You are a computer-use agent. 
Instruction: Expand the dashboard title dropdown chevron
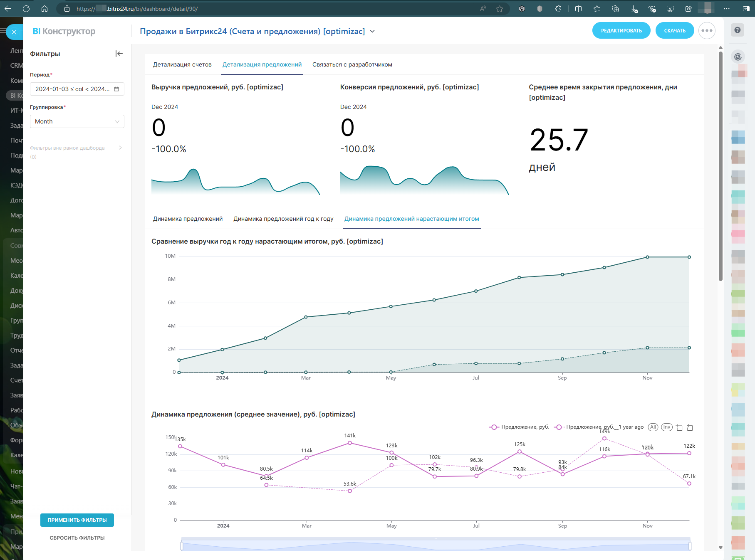[x=372, y=32]
